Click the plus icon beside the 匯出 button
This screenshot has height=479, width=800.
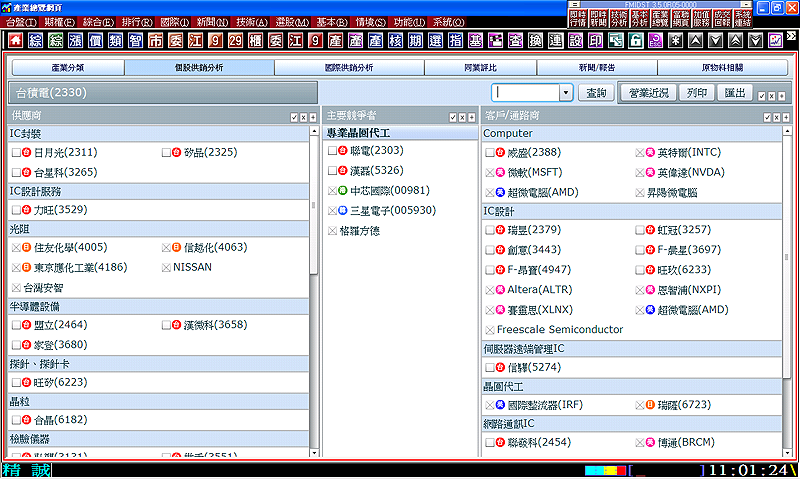coord(781,96)
